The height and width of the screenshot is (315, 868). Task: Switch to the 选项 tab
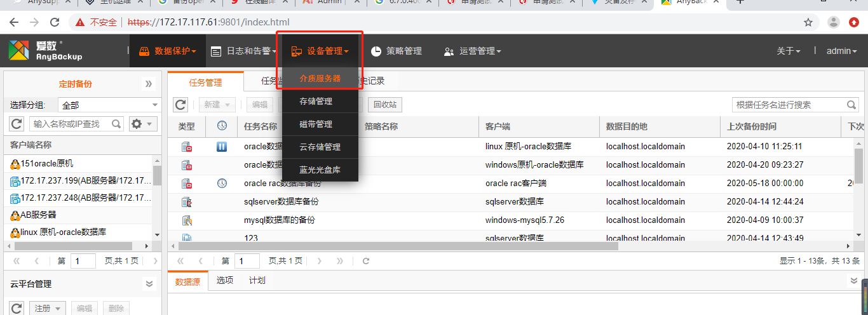[x=224, y=280]
